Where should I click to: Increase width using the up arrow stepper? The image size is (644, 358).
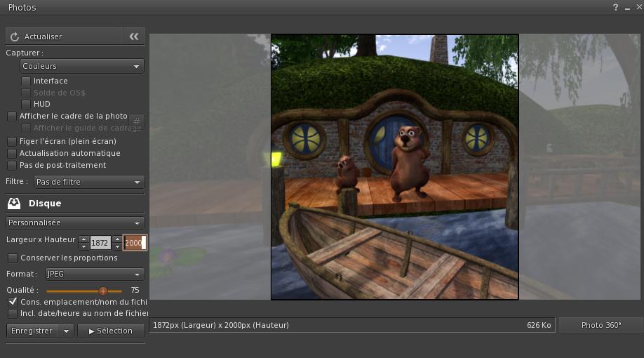point(84,239)
